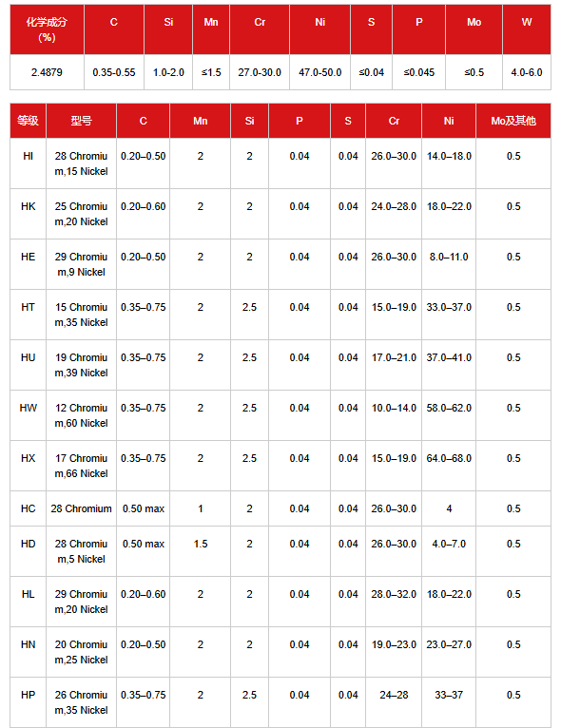Select the HK grade row label

click(28, 214)
